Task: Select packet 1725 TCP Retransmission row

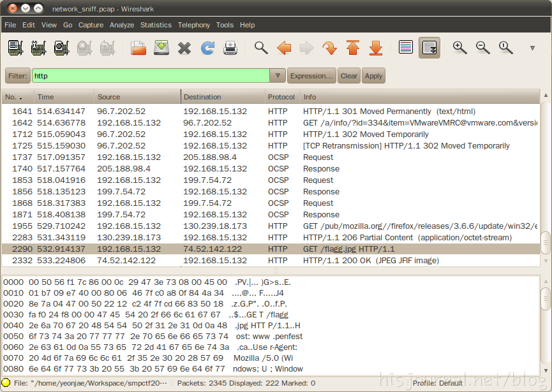Action: 271,145
